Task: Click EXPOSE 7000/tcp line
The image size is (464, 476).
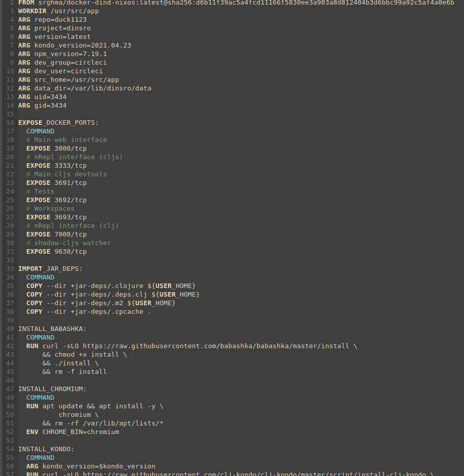Action: [57, 234]
